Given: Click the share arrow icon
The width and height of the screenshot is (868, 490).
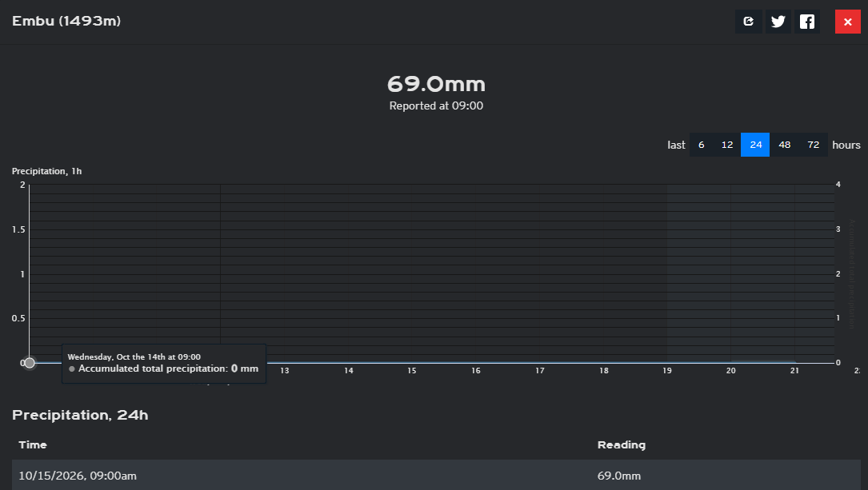Looking at the screenshot, I should pos(749,22).
